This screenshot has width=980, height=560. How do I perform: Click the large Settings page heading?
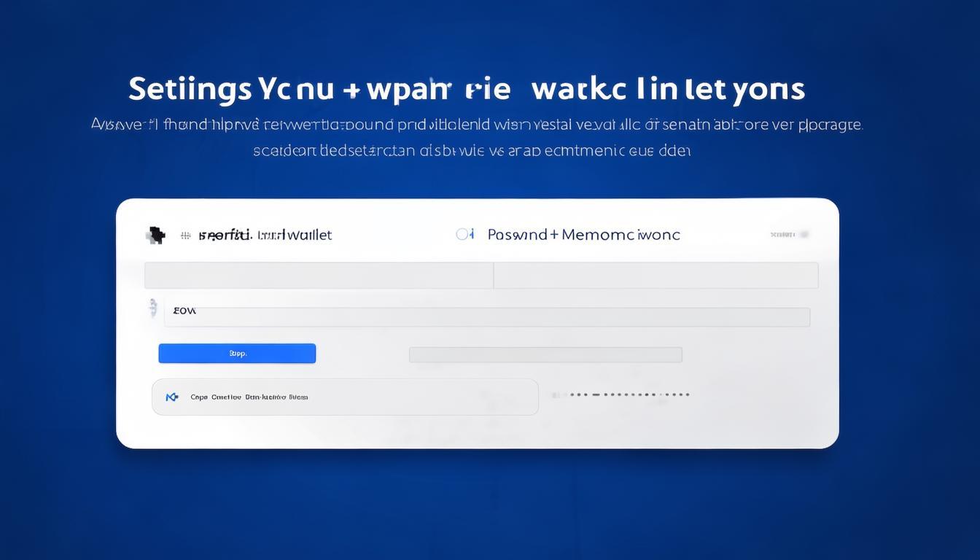[467, 90]
